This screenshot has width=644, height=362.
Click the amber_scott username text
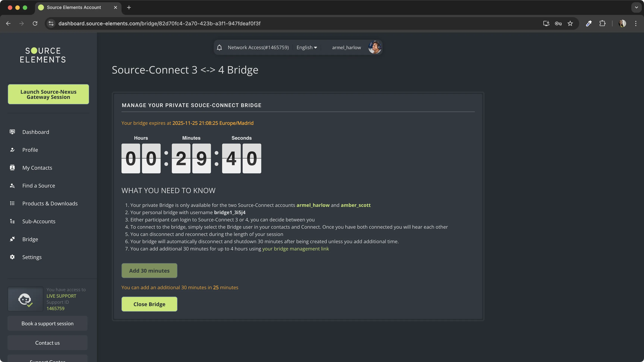[x=356, y=205]
